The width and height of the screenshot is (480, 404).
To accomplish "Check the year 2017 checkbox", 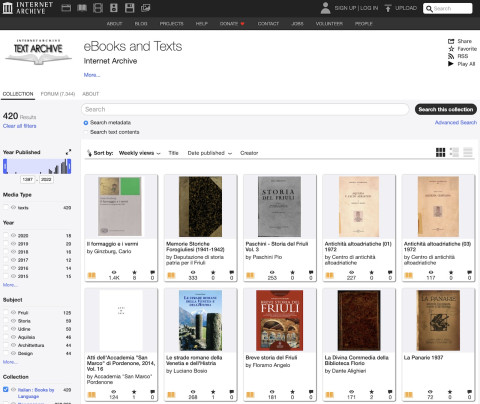I will (6, 260).
